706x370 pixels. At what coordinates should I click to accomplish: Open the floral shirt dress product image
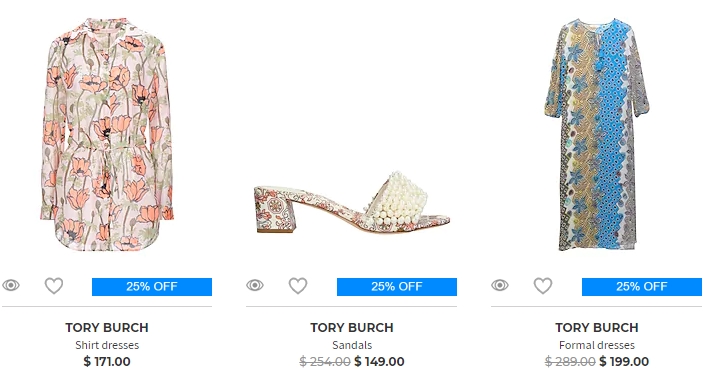pyautogui.click(x=107, y=134)
